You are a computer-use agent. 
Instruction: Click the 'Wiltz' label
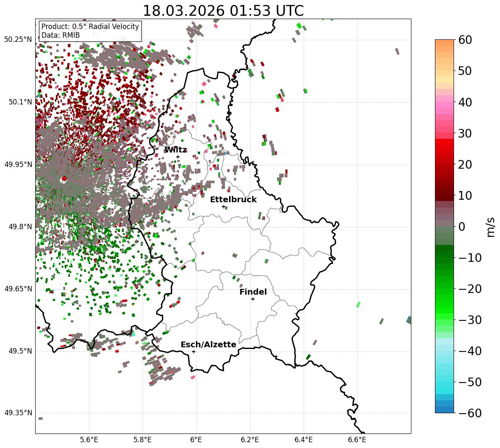click(x=176, y=150)
